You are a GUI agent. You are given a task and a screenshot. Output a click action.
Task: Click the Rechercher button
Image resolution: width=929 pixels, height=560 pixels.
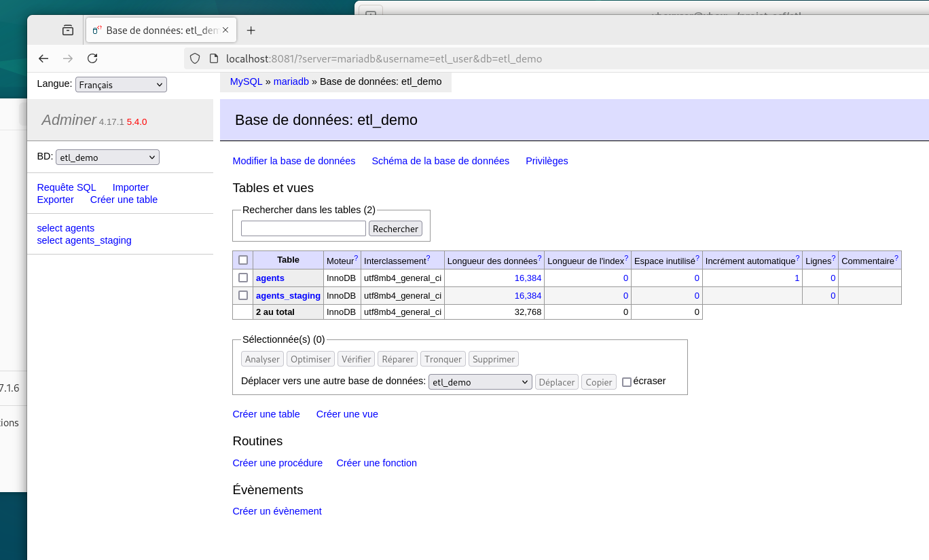395,229
